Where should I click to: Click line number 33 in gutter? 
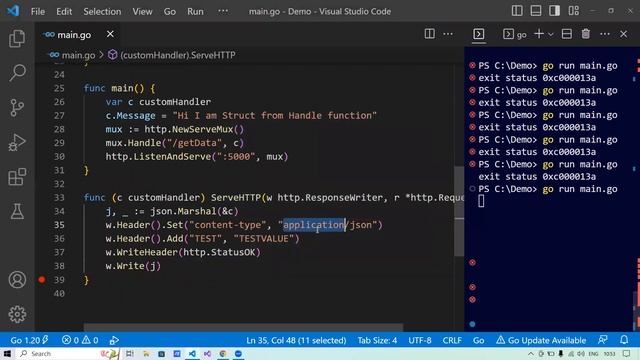59,198
